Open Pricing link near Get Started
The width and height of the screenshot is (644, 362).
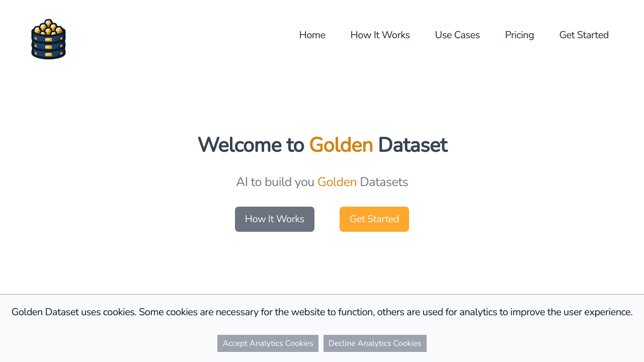519,35
